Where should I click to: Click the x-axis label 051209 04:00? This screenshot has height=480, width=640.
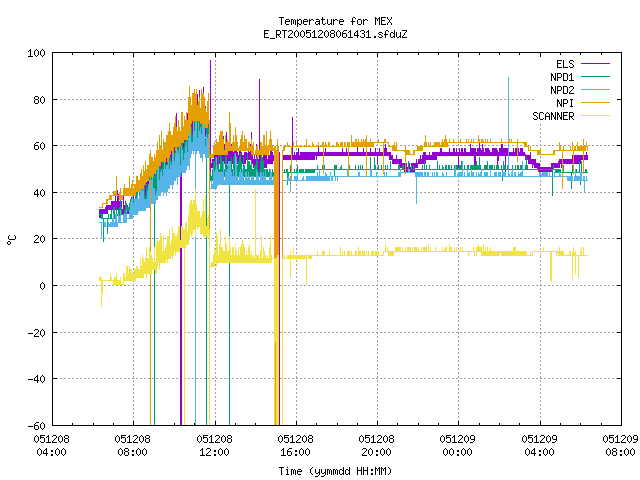click(x=540, y=446)
